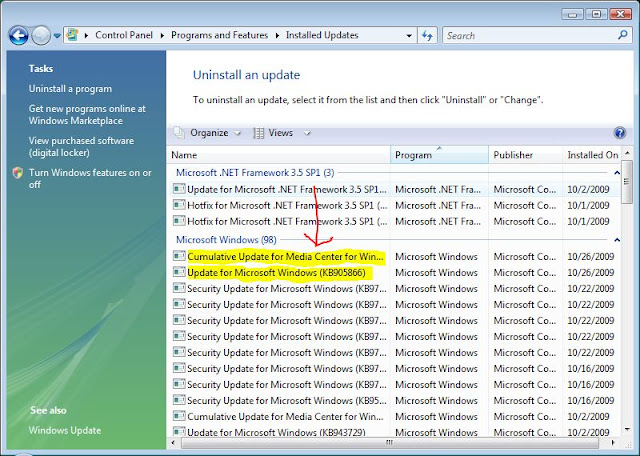Open address bar history dropdown
Viewport: 640px width, 456px height.
pos(409,36)
